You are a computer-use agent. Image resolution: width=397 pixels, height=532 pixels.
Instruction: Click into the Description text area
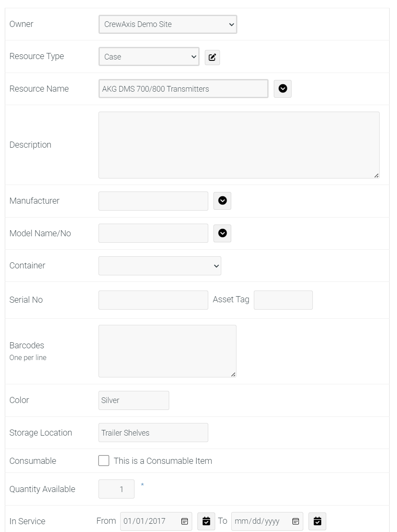coord(239,145)
